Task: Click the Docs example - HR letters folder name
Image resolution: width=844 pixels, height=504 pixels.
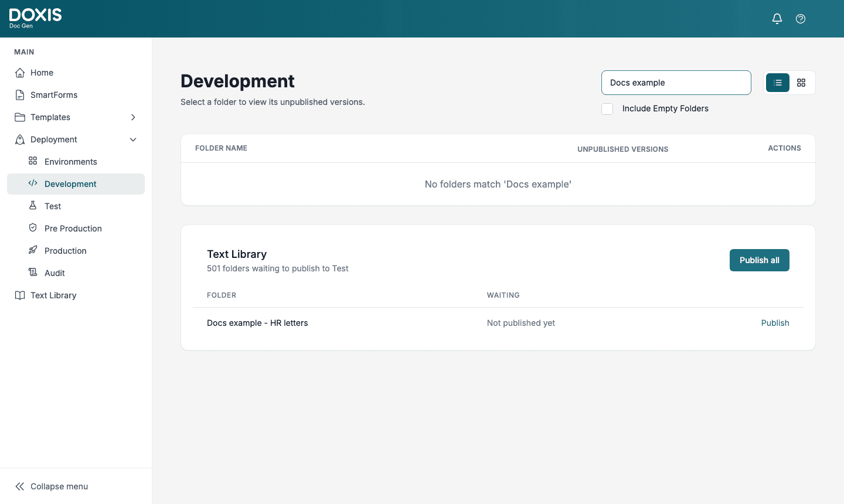Action: tap(257, 323)
